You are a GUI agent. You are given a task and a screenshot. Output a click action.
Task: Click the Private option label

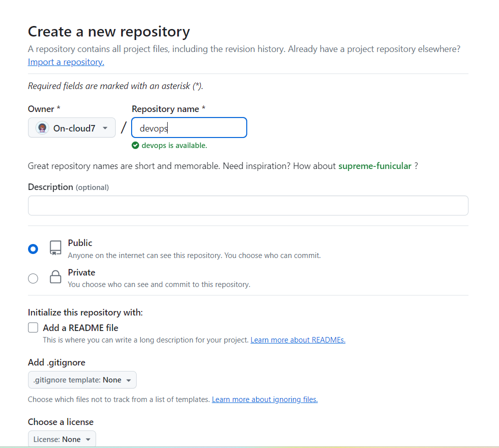(x=82, y=272)
